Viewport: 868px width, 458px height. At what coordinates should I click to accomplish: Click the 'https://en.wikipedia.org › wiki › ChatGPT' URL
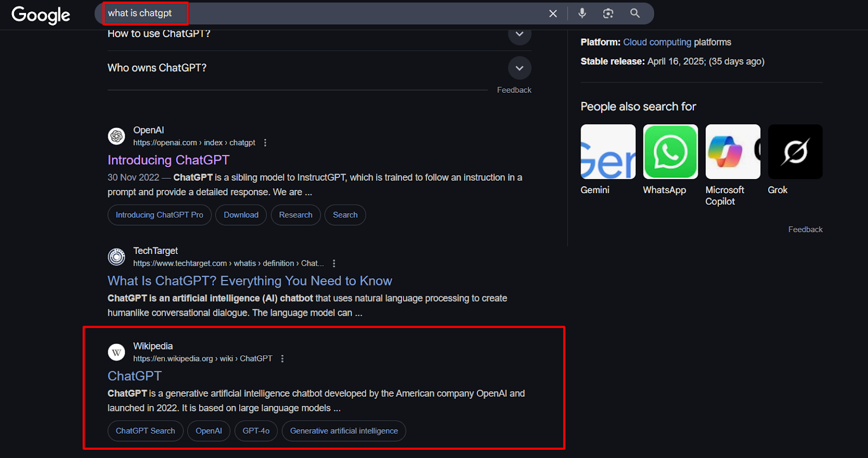(x=203, y=359)
